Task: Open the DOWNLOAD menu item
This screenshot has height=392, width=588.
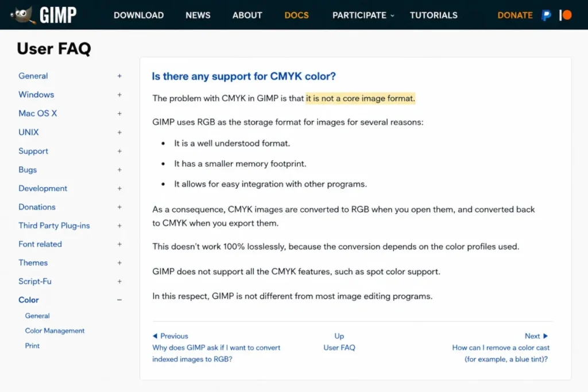Action: (139, 15)
